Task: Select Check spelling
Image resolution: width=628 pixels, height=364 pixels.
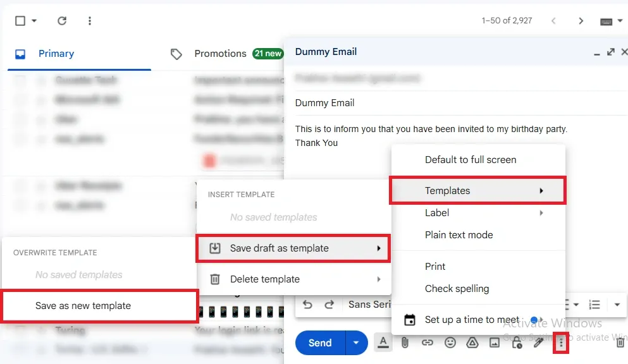Action: 478,288
